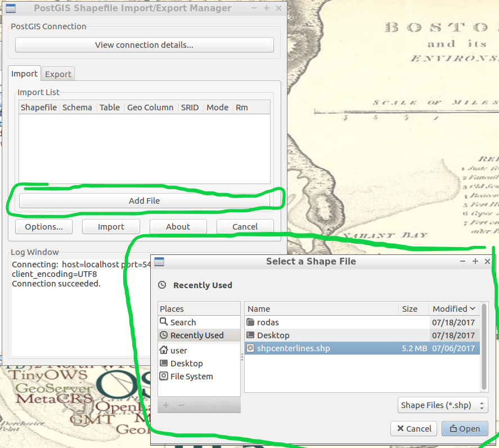
Task: Cancel the Select a Shape File dialog
Action: click(x=413, y=429)
